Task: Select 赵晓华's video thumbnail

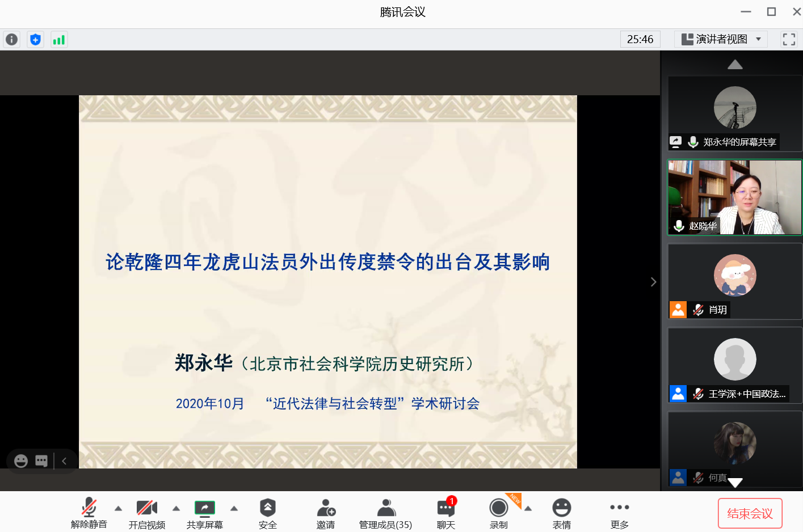Action: point(735,197)
